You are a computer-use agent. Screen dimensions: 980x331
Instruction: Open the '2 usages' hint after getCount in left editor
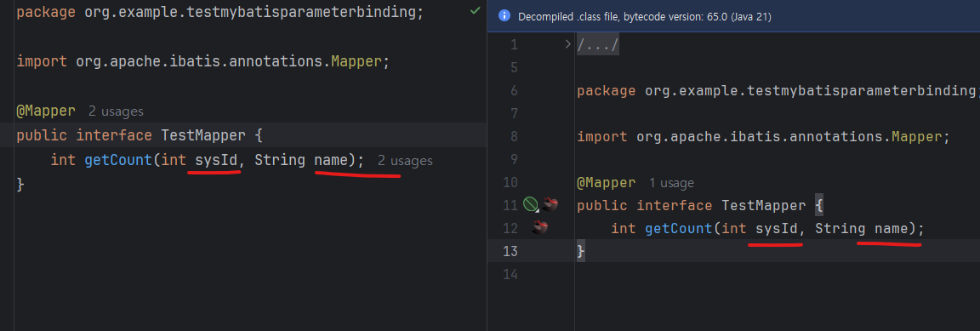pos(405,161)
